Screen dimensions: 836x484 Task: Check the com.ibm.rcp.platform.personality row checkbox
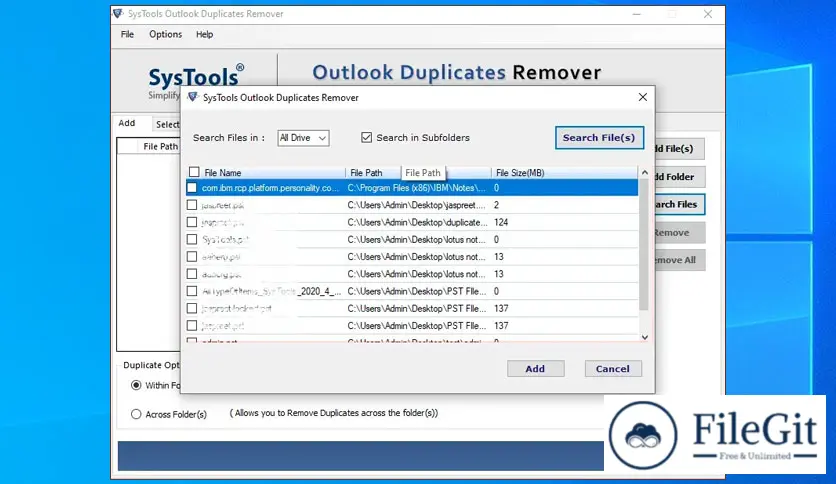point(192,188)
